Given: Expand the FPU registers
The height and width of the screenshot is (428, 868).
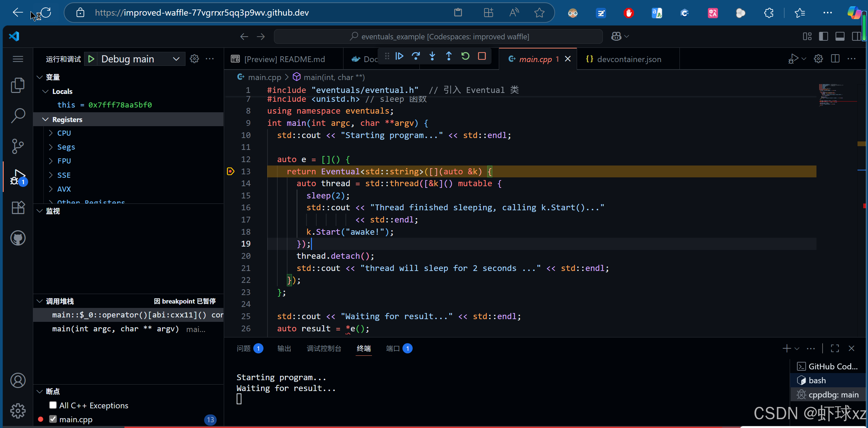Looking at the screenshot, I should (51, 161).
